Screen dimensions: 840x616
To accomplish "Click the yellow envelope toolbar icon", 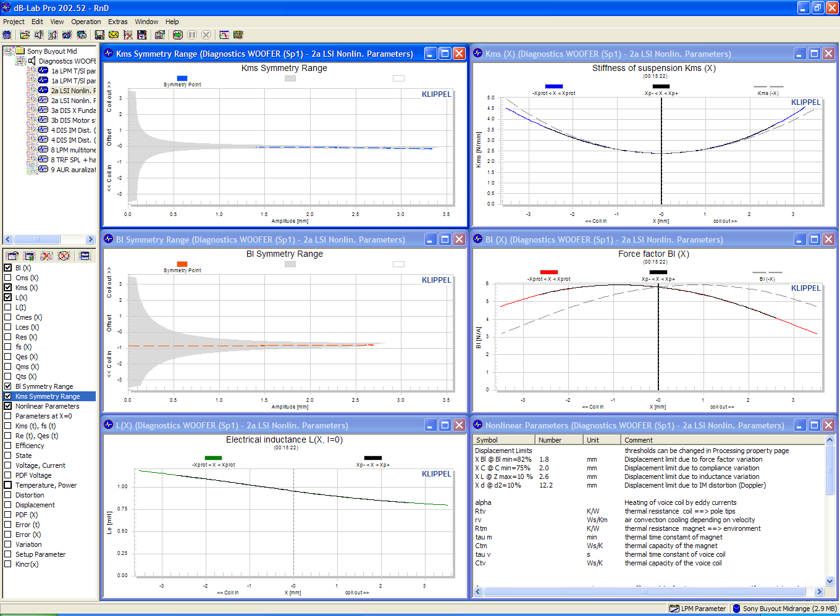I will [x=114, y=35].
